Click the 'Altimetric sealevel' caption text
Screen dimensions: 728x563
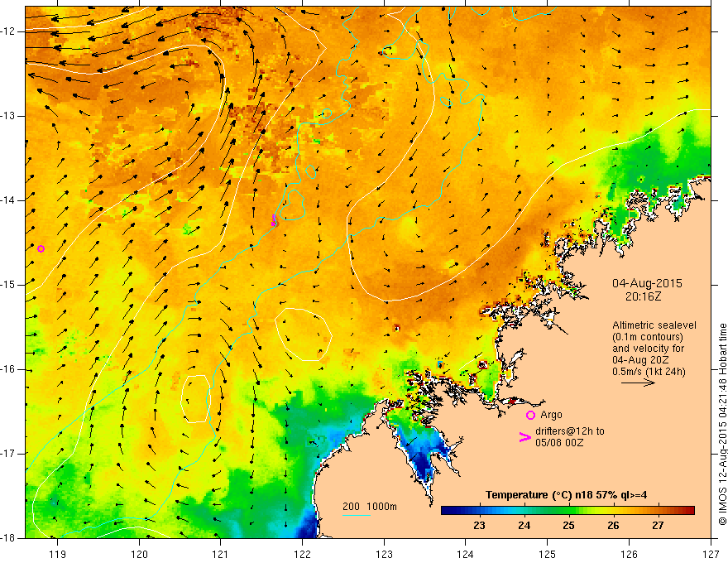pyautogui.click(x=654, y=325)
